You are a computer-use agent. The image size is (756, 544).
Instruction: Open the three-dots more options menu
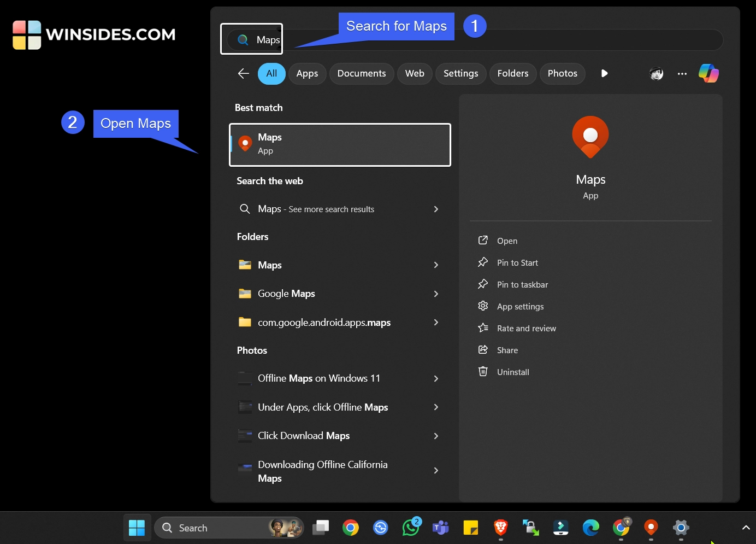click(682, 73)
